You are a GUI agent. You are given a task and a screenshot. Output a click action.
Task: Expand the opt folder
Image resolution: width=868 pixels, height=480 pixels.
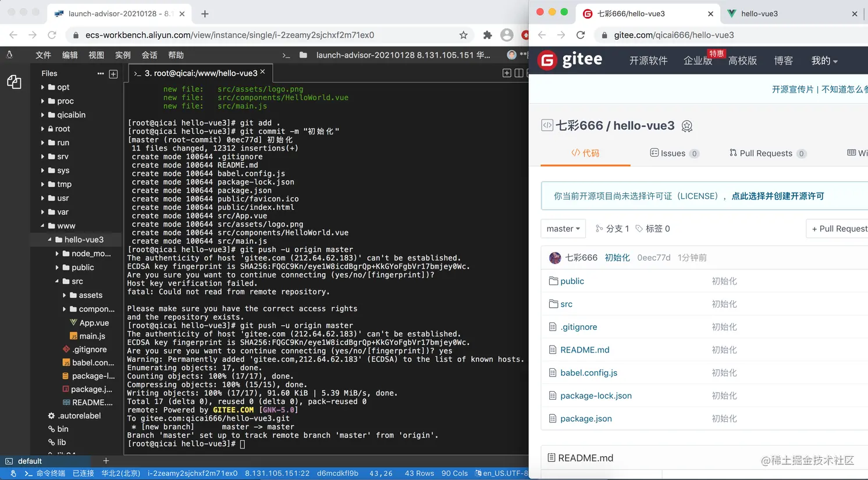(42, 87)
